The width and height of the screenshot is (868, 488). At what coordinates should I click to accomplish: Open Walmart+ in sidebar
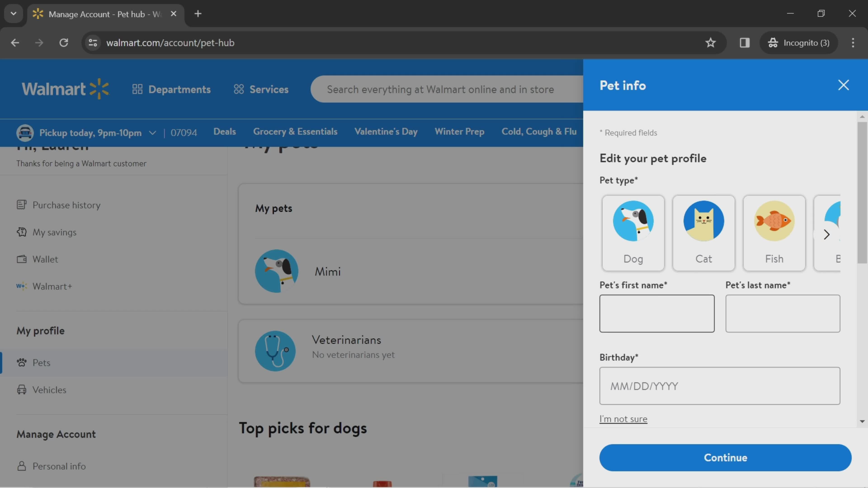click(x=52, y=287)
